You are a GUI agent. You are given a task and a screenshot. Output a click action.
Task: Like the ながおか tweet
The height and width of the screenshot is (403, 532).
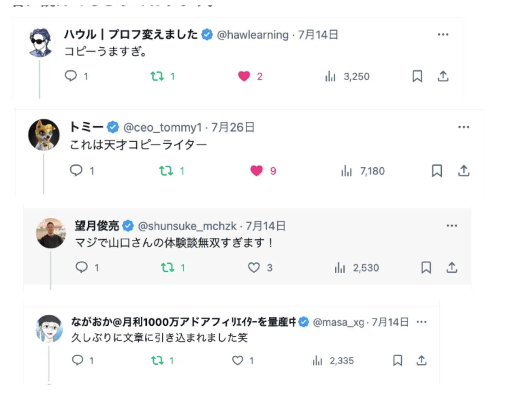pyautogui.click(x=237, y=360)
